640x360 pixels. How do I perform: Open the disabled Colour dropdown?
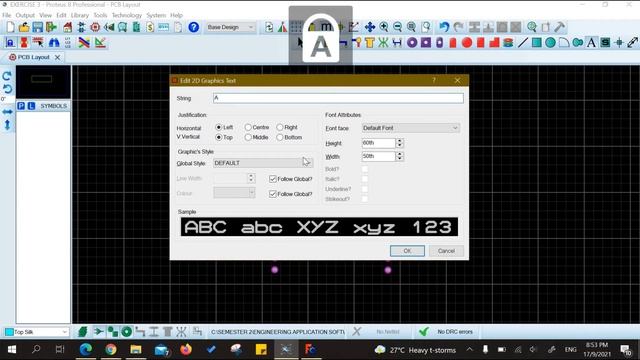point(234,193)
